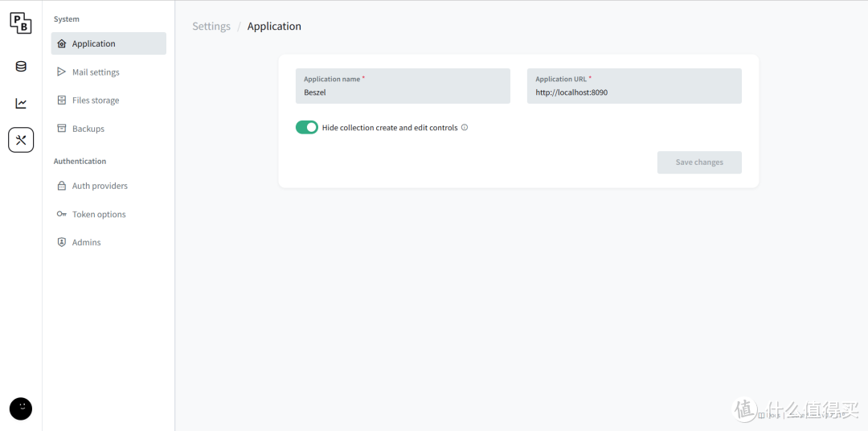Focus the Application name field
This screenshot has height=431, width=868.
[x=403, y=92]
